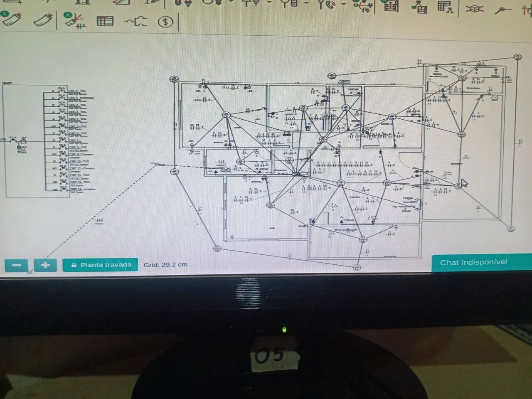Open the budget dollar-sign icon
Screen dimensions: 532x399
click(x=165, y=21)
